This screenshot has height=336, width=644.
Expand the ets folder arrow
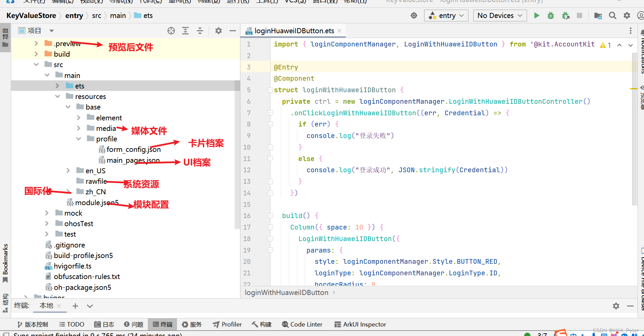pos(57,86)
